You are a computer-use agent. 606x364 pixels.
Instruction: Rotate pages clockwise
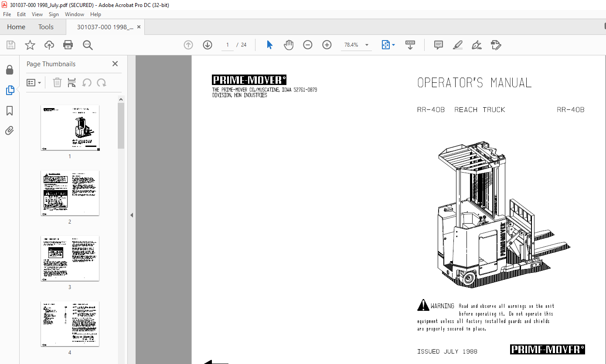click(102, 82)
